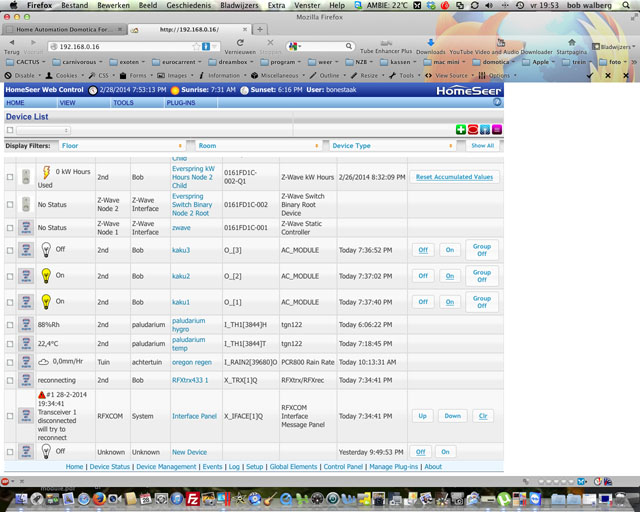The width and height of the screenshot is (640, 512).
Task: Tick the select-all checkbox under Device List
Action: coord(10,130)
